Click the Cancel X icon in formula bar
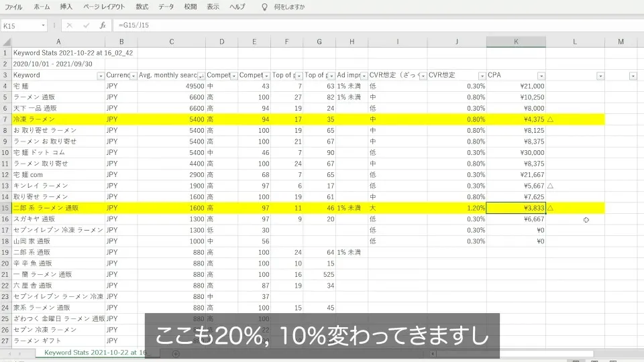This screenshot has width=644, height=362. (x=70, y=25)
